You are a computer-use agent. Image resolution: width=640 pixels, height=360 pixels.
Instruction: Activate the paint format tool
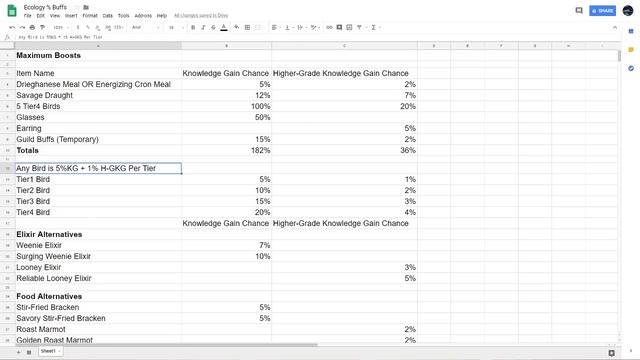[42, 27]
